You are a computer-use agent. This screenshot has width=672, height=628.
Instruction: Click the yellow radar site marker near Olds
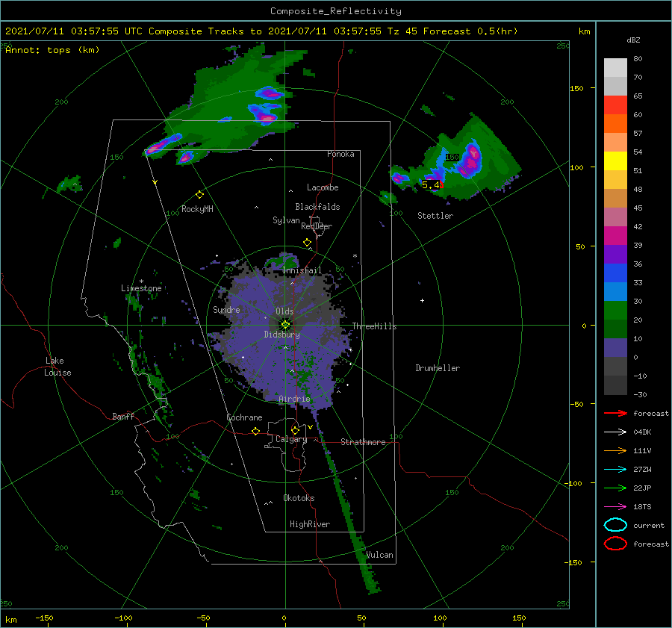point(285,325)
